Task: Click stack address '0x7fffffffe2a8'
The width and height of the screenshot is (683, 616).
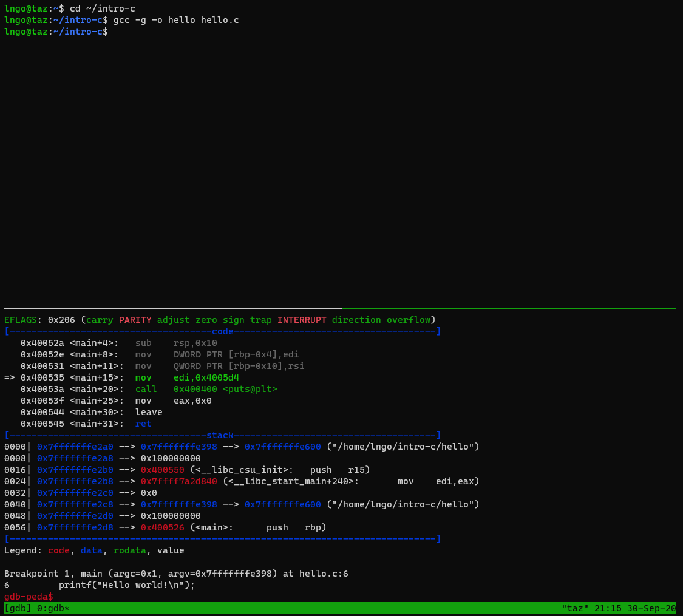Action: click(75, 458)
